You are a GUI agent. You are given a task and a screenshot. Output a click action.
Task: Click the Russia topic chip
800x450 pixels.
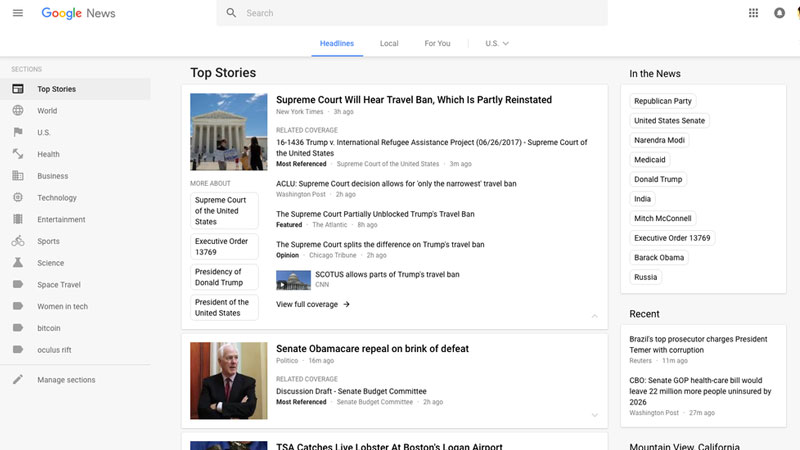645,277
